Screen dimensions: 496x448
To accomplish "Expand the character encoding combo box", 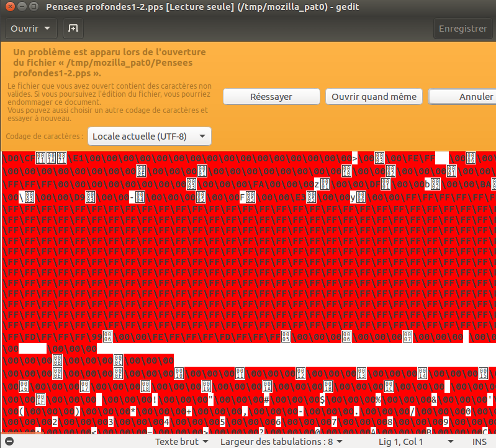I will (149, 136).
